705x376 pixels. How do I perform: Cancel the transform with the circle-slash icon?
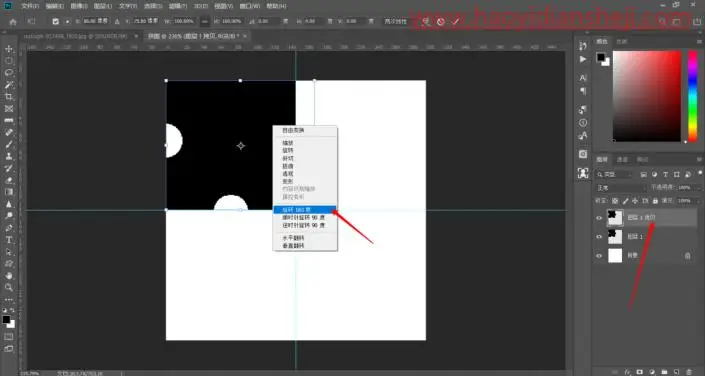click(441, 21)
